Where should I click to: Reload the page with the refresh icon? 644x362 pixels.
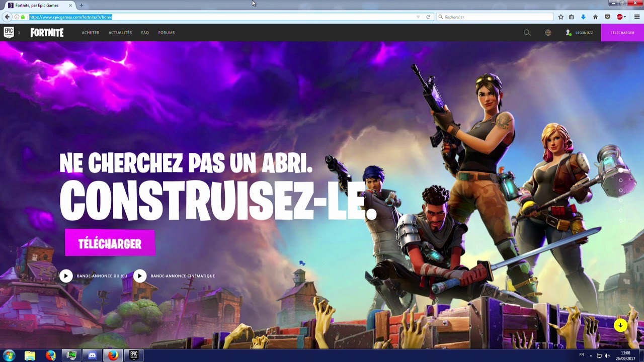tap(428, 17)
